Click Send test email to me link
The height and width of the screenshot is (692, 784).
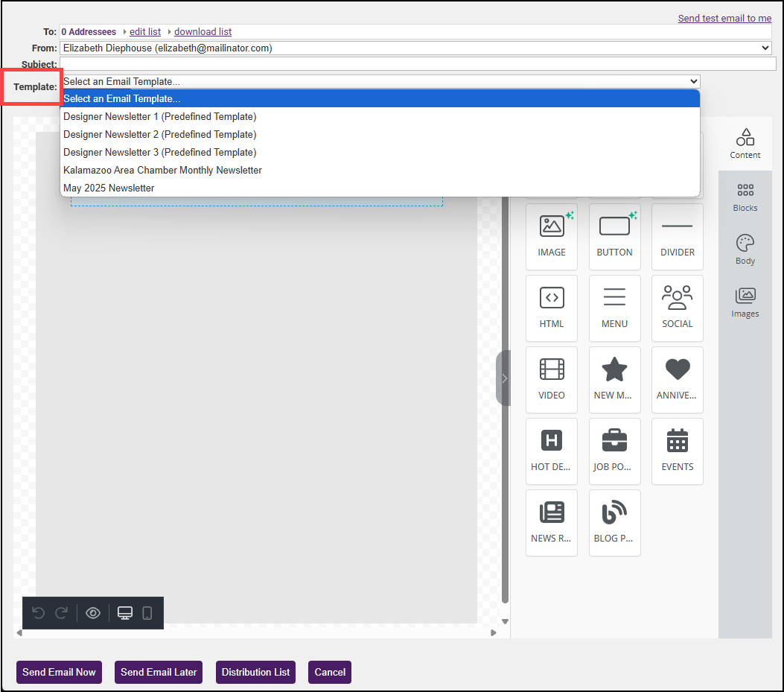point(724,19)
